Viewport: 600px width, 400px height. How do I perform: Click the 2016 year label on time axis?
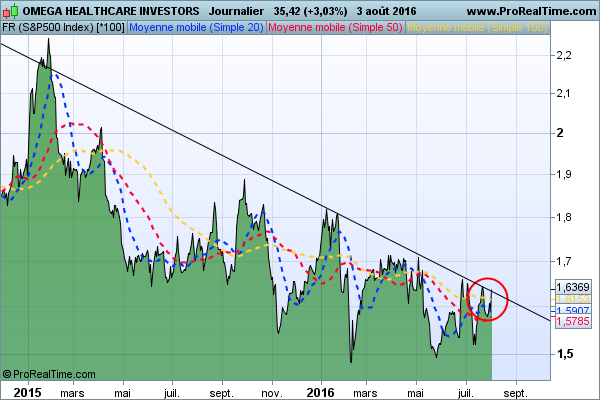[x=321, y=393]
